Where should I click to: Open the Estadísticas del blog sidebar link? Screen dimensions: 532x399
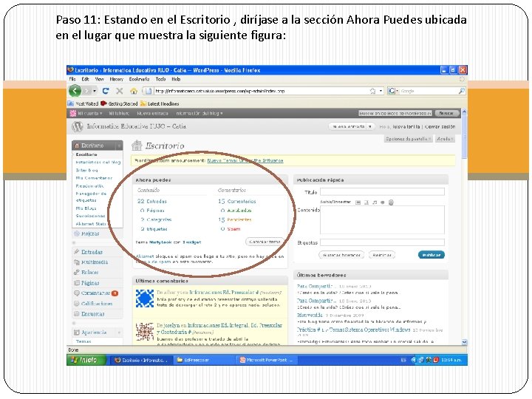98,162
